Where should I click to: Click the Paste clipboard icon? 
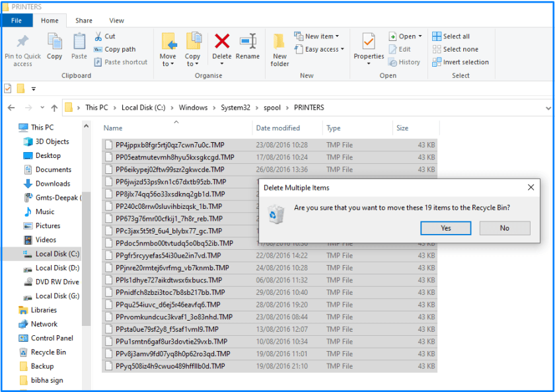(79, 42)
